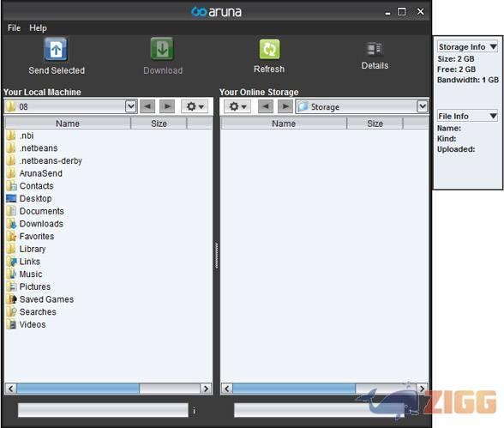
Task: Open the Details panel icon
Action: [x=375, y=50]
